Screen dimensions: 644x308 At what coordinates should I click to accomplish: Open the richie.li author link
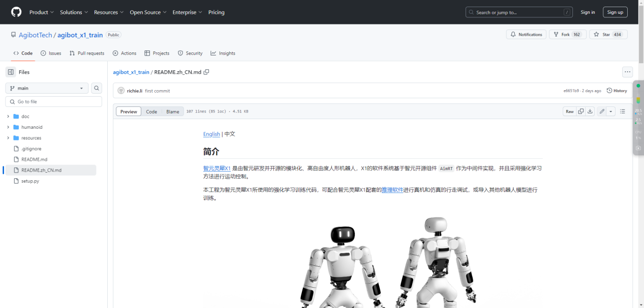pyautogui.click(x=135, y=91)
